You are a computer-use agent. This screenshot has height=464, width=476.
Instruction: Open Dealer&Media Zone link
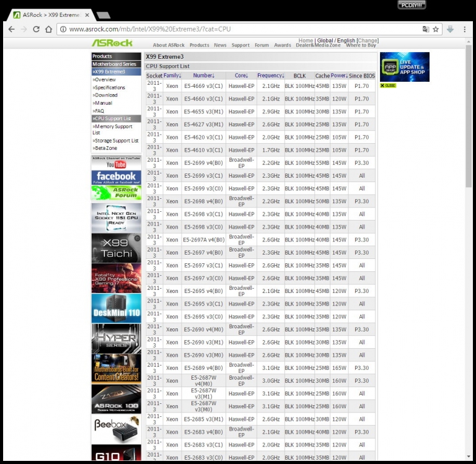pos(318,45)
